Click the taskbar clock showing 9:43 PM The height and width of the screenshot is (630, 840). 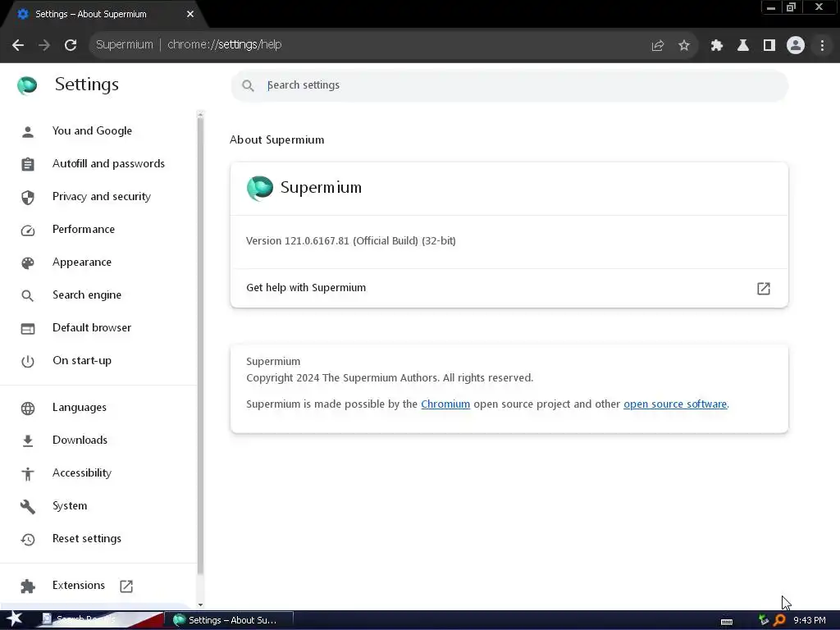809,620
